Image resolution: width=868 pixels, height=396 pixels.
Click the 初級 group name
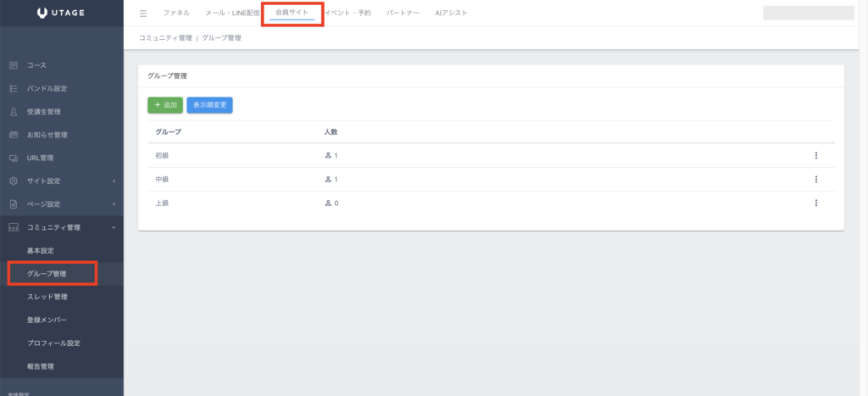pos(162,156)
